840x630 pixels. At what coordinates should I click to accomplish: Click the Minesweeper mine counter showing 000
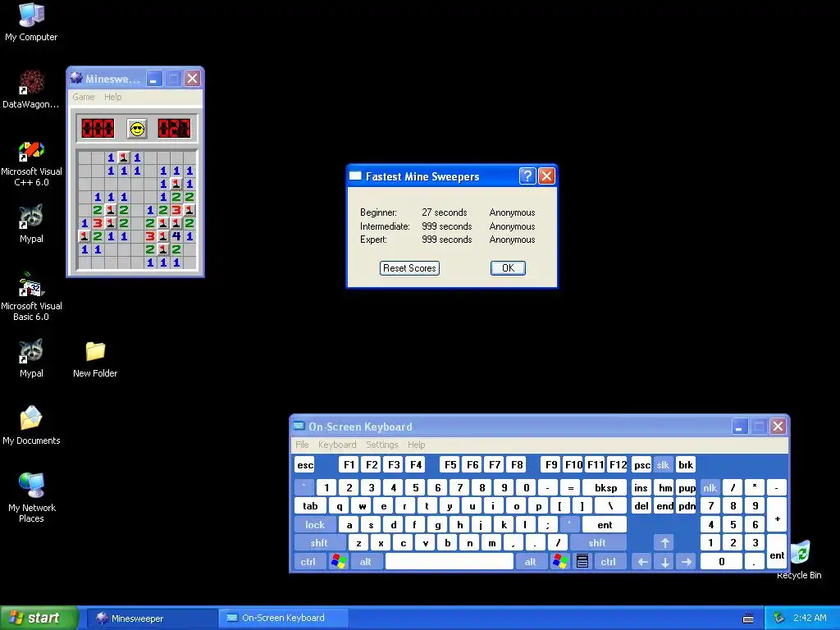point(98,129)
